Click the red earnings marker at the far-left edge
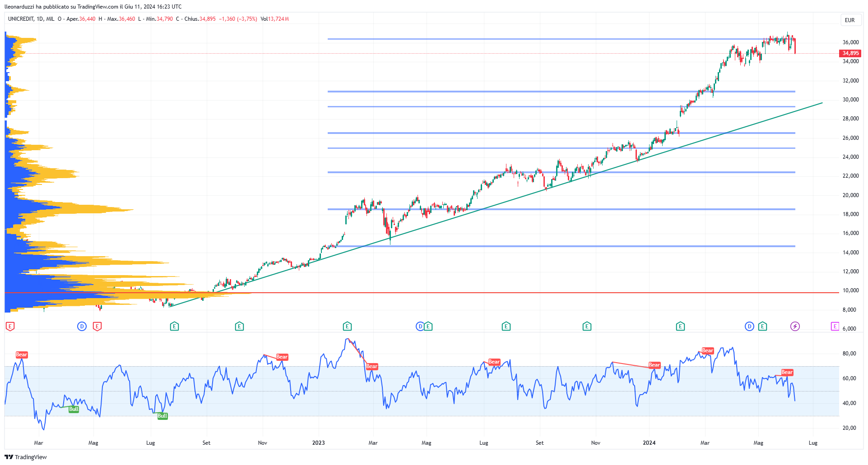The width and height of the screenshot is (868, 465). click(x=10, y=326)
